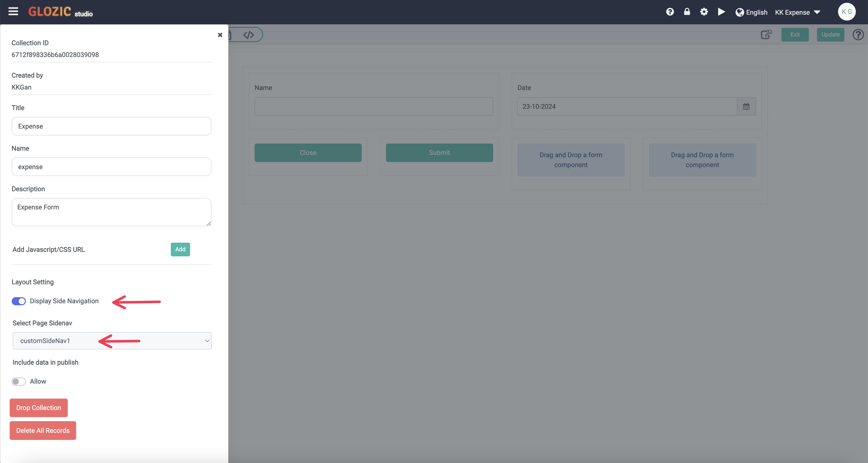Open the form builder help icon
The width and height of the screenshot is (868, 463).
[858, 34]
